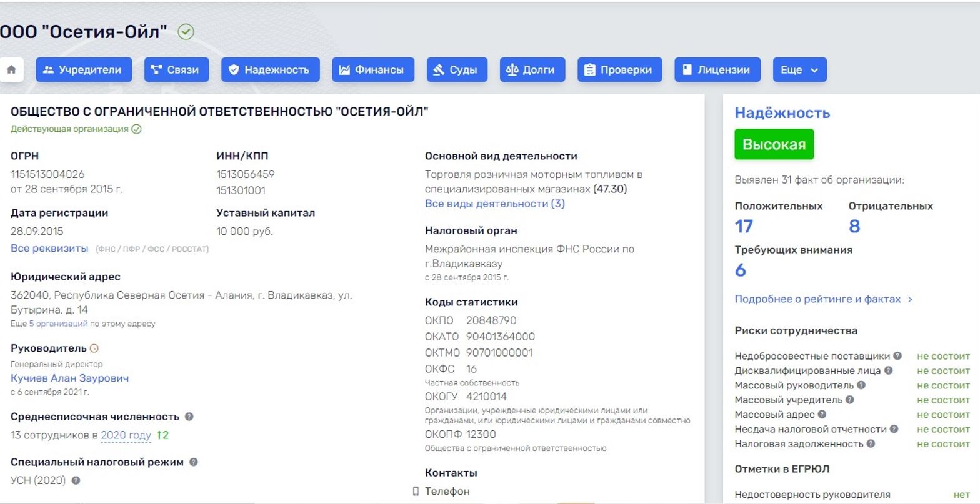The height and width of the screenshot is (504, 980).
Task: Go to the home icon tab
Action: [x=11, y=70]
